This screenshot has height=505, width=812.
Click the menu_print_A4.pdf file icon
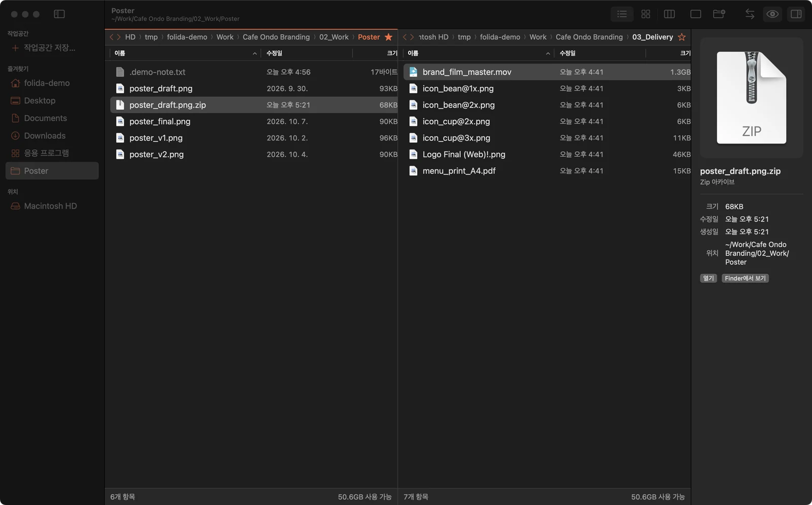pos(413,171)
